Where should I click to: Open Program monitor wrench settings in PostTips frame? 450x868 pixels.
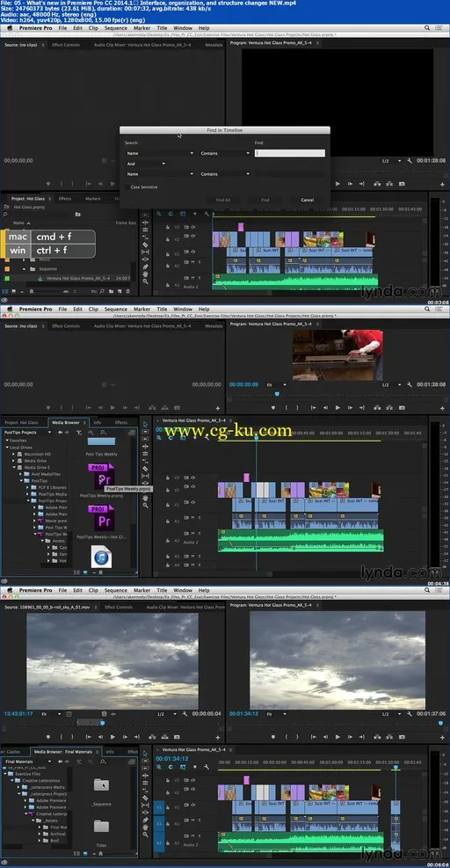[409, 384]
